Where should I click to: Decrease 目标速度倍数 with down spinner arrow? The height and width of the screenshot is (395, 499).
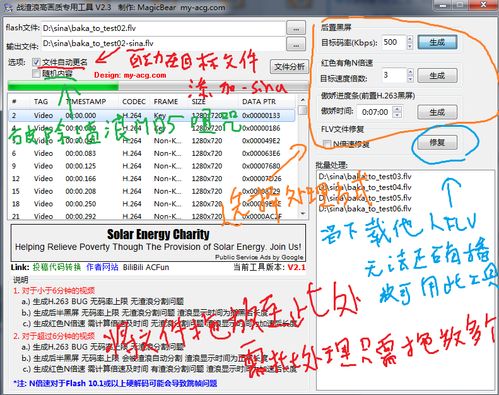[410, 79]
